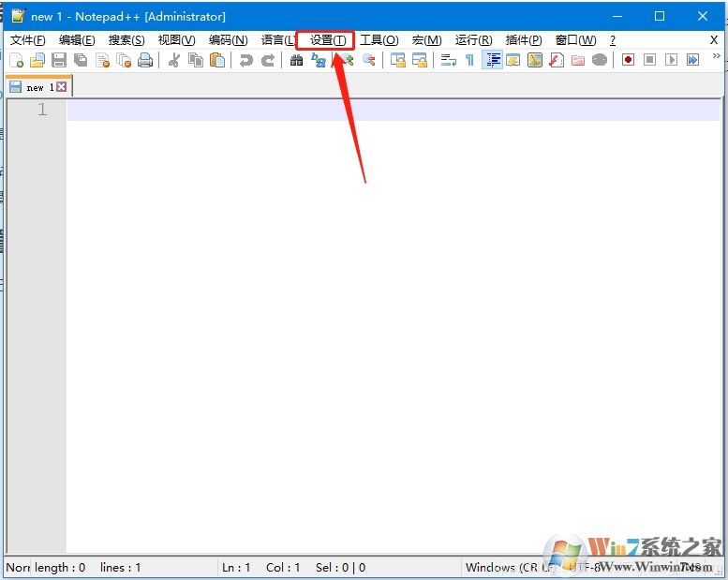Image resolution: width=728 pixels, height=580 pixels.
Task: Paste from clipboard using the Paste icon
Action: click(x=217, y=60)
